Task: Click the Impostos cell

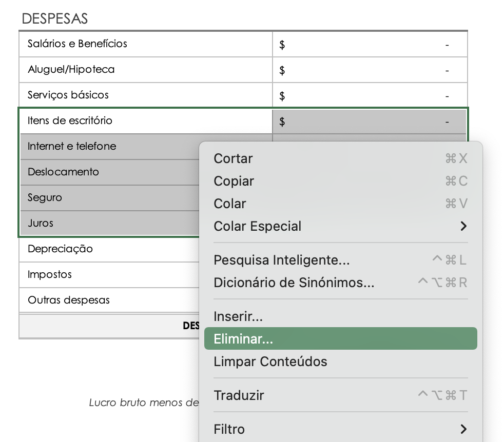Action: click(x=50, y=275)
